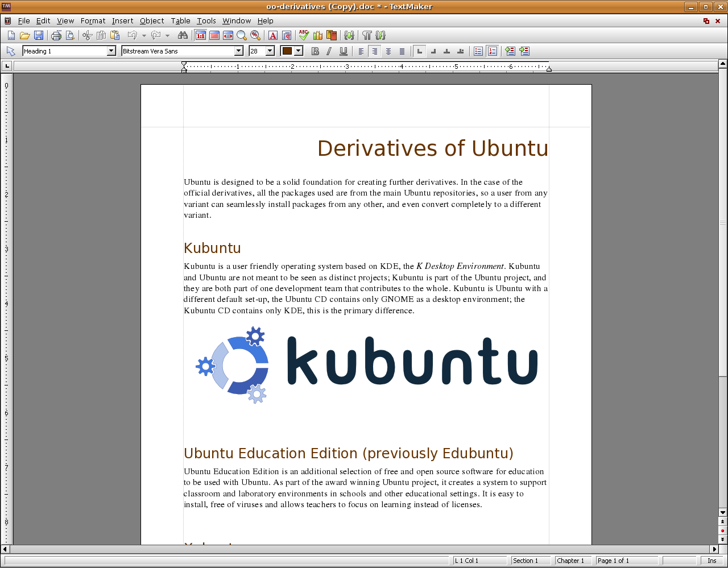Click the vertical scrollbar down arrow

pos(723,512)
